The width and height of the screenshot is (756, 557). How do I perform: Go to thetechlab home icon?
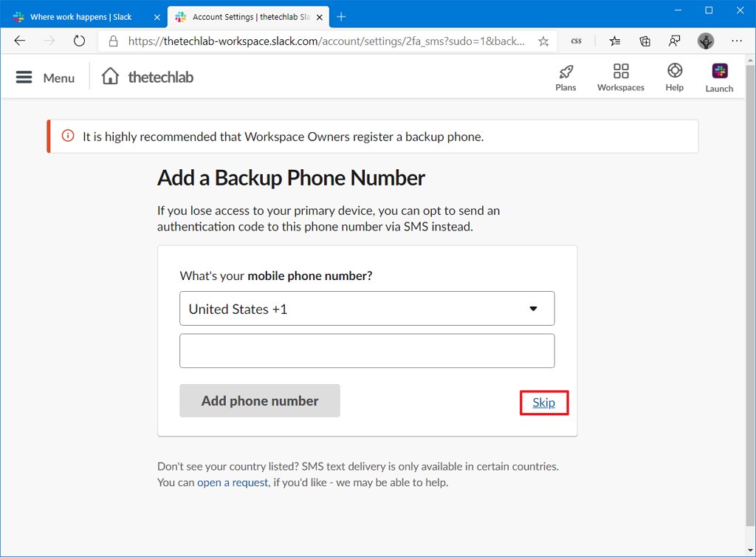[x=110, y=76]
